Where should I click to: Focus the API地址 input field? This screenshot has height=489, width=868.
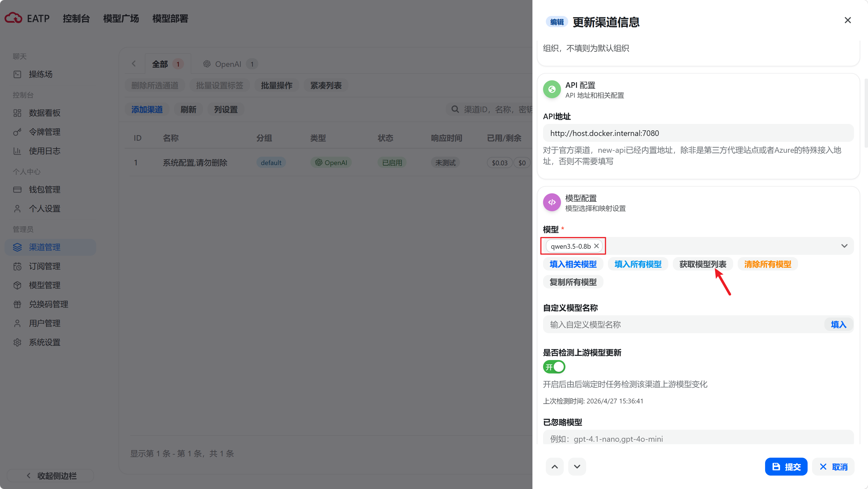click(x=698, y=133)
